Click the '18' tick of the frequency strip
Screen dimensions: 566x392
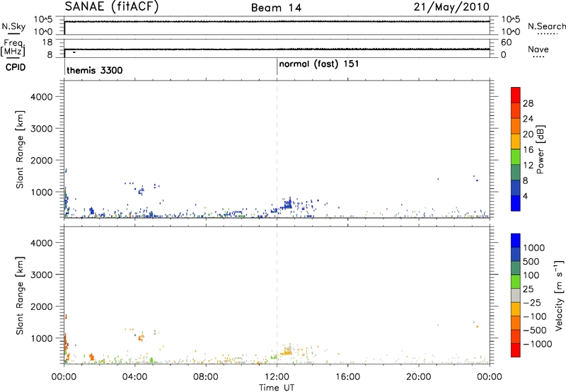tap(47, 42)
